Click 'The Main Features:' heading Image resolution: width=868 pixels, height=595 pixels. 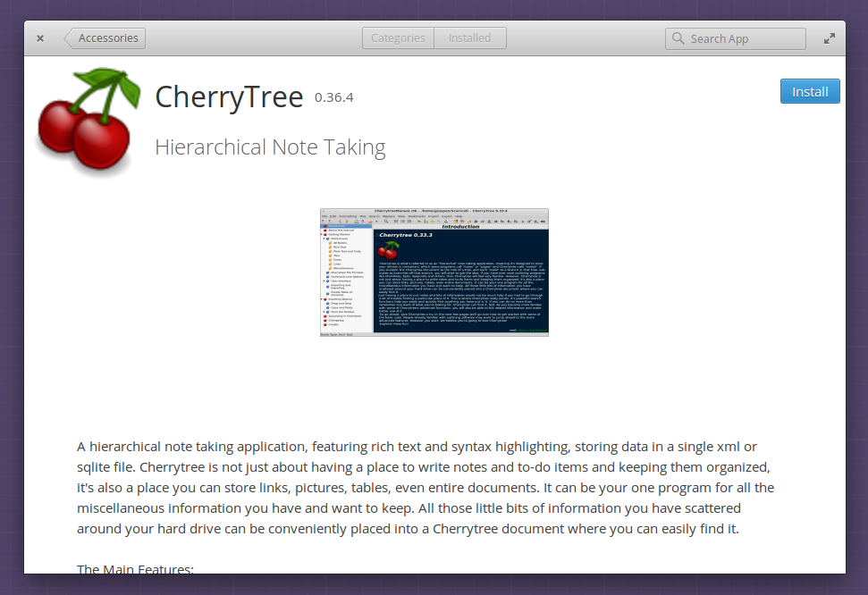pos(135,568)
